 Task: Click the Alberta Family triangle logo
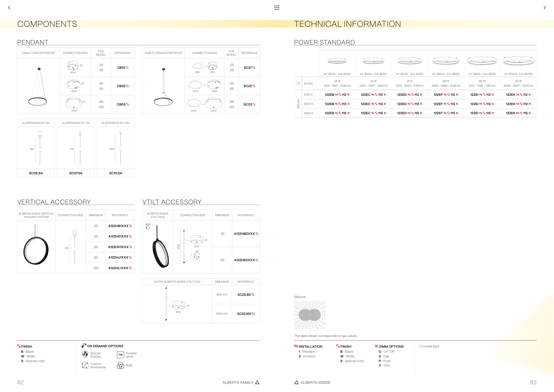point(257,382)
